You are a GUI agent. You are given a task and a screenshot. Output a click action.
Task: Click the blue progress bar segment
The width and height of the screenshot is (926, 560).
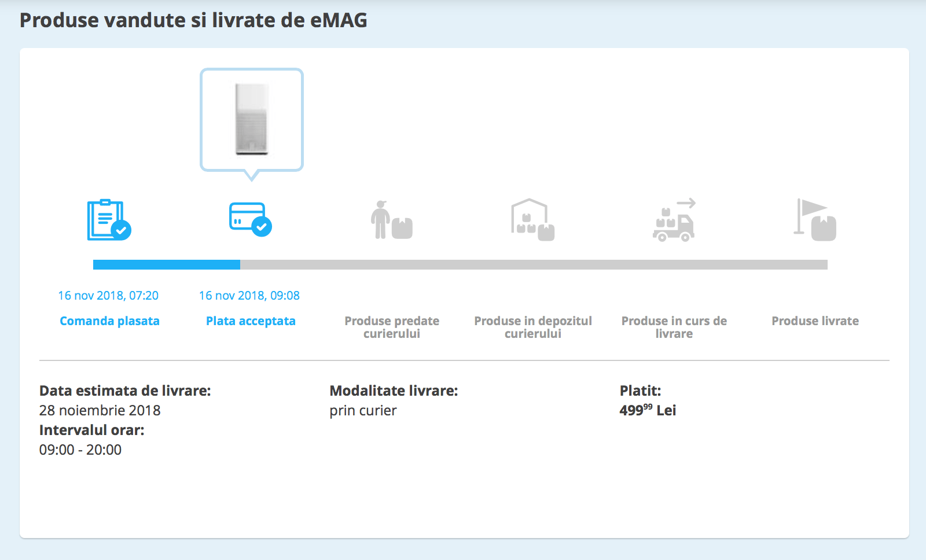click(x=167, y=264)
